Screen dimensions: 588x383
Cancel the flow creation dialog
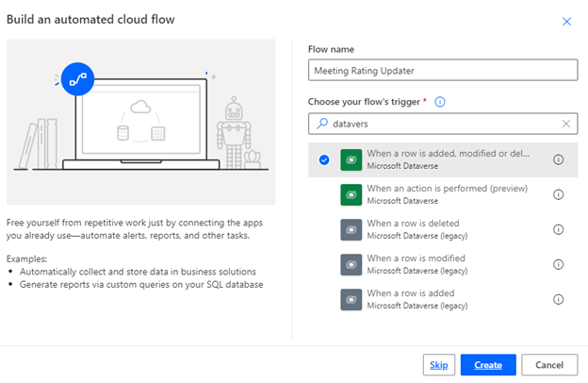coord(549,364)
